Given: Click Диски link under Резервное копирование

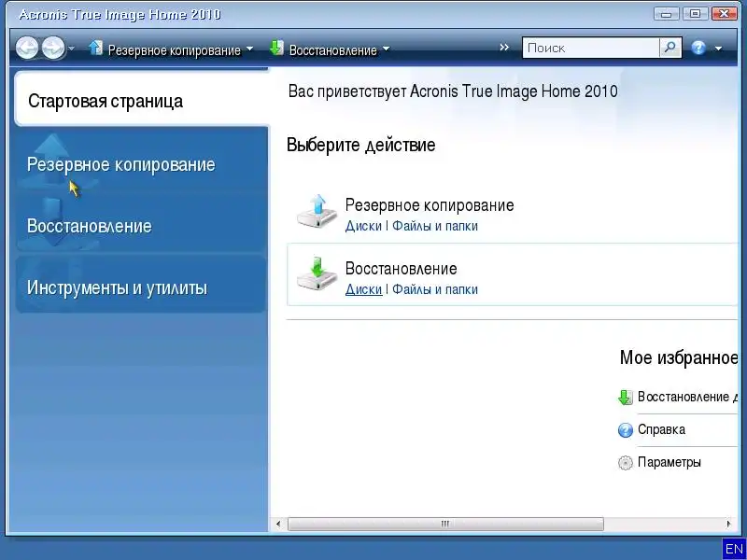Looking at the screenshot, I should [363, 226].
